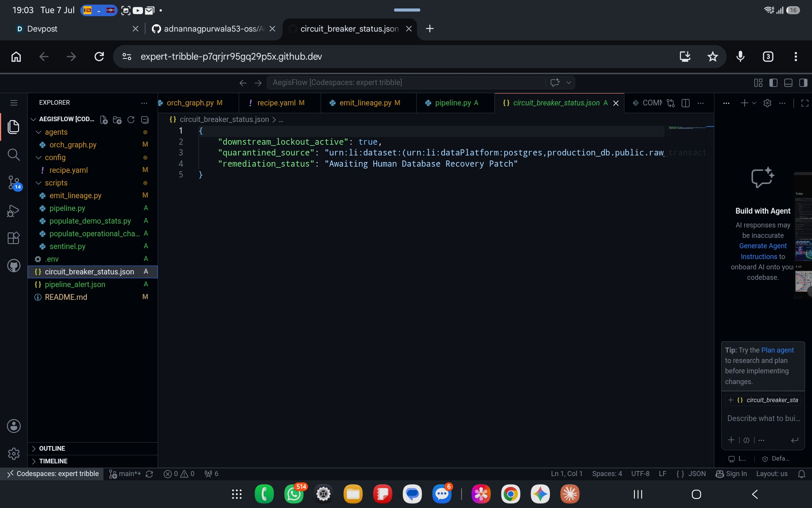Click New Folder icon in explorer header
812x508 pixels.
[117, 120]
